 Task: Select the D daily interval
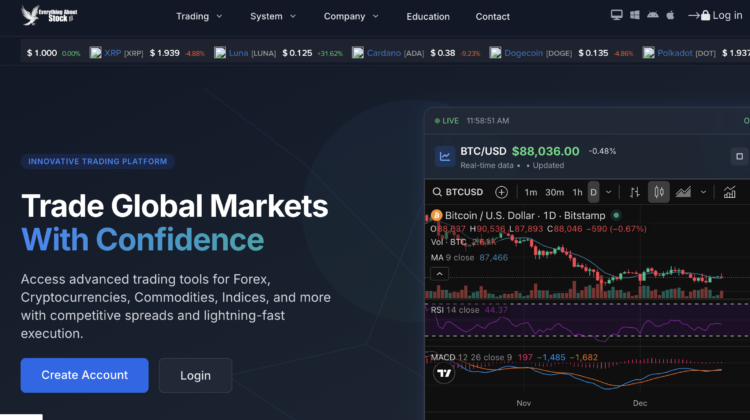593,192
